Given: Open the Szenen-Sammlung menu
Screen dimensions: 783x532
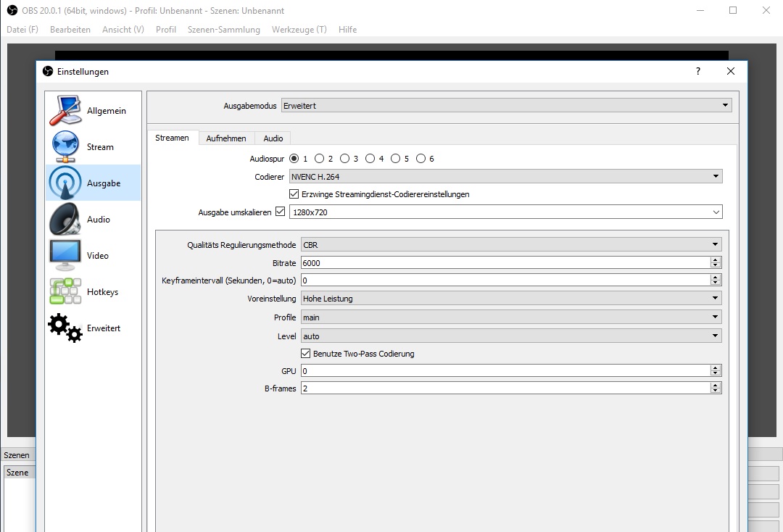Looking at the screenshot, I should point(223,30).
